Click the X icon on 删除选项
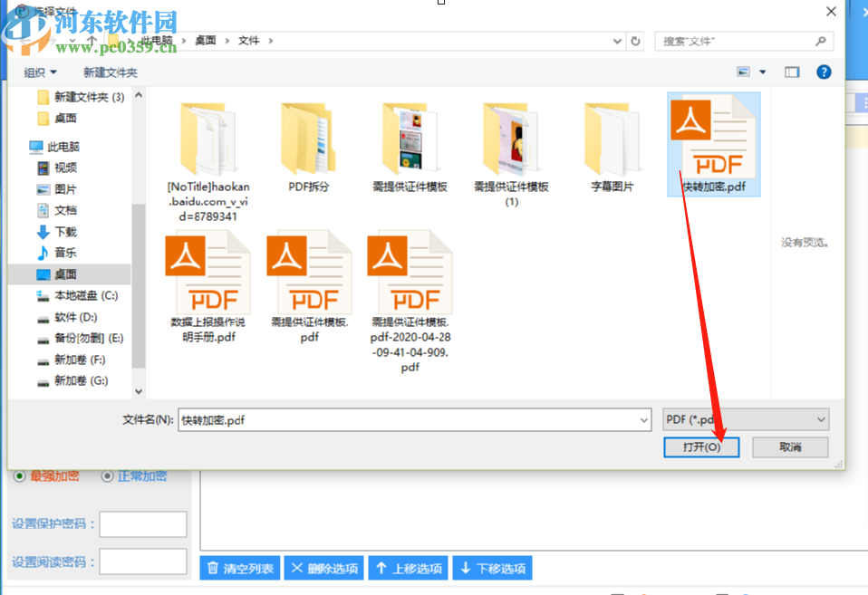The width and height of the screenshot is (868, 595). [x=296, y=567]
